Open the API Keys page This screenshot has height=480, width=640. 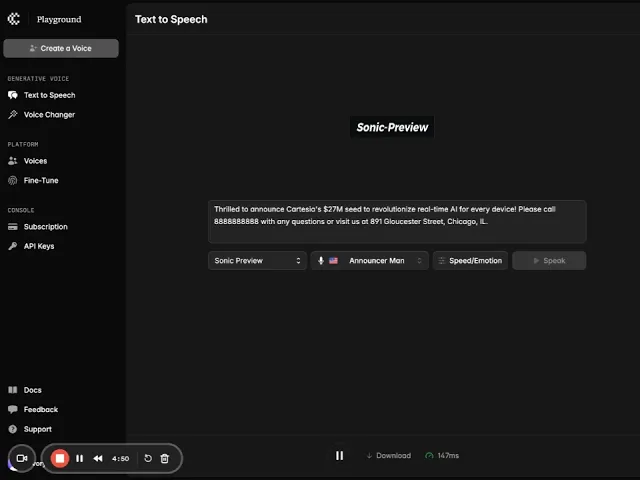tap(39, 246)
